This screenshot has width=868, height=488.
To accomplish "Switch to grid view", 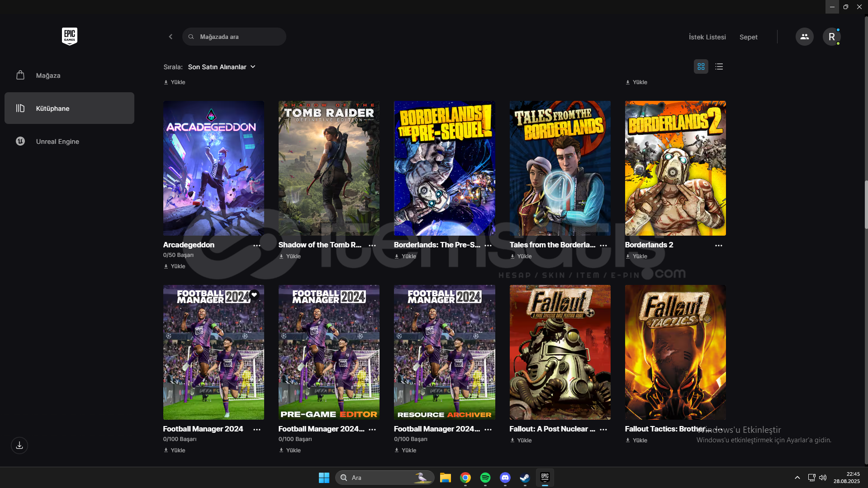I will 701,66.
